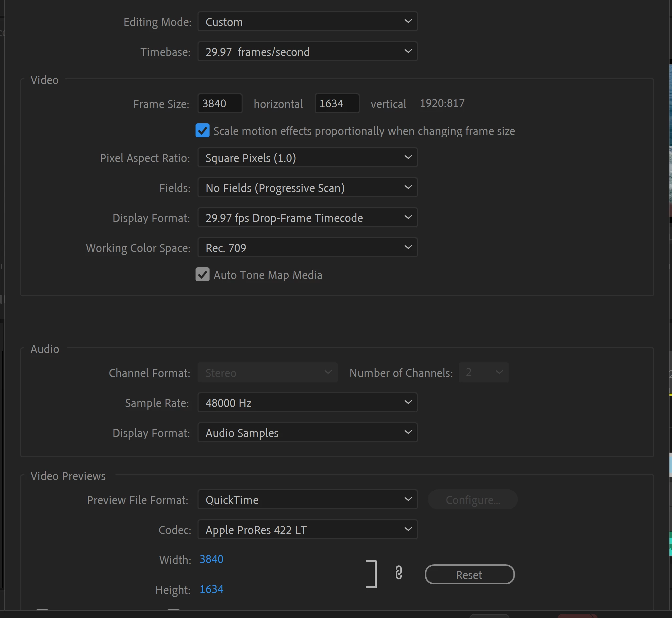The width and height of the screenshot is (672, 618).
Task: Click the Channel Format Stereo dropdown
Action: click(267, 373)
